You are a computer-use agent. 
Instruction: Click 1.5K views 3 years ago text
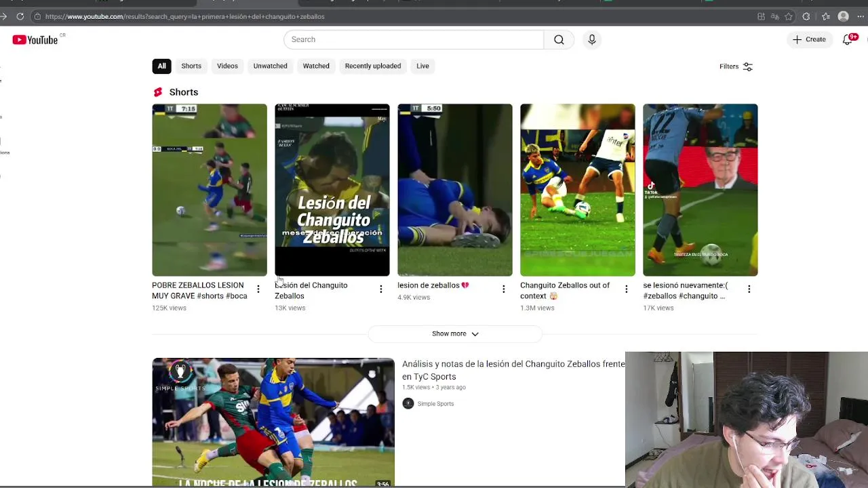tap(434, 387)
